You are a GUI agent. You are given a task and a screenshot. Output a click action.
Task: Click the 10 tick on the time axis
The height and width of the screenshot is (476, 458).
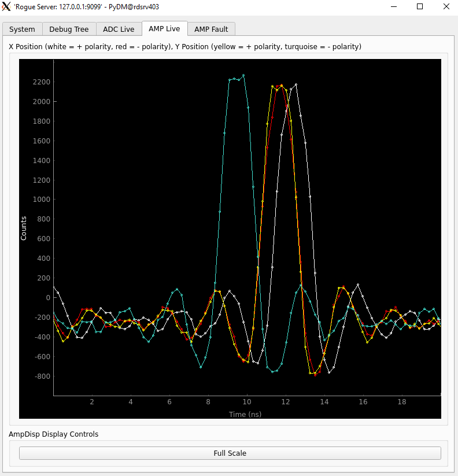click(x=247, y=401)
